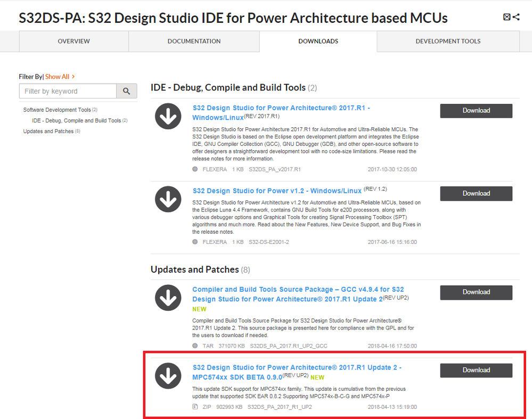Image resolution: width=532 pixels, height=419 pixels.
Task: Click the download arrow icon for Power v1.2
Action: tap(168, 199)
